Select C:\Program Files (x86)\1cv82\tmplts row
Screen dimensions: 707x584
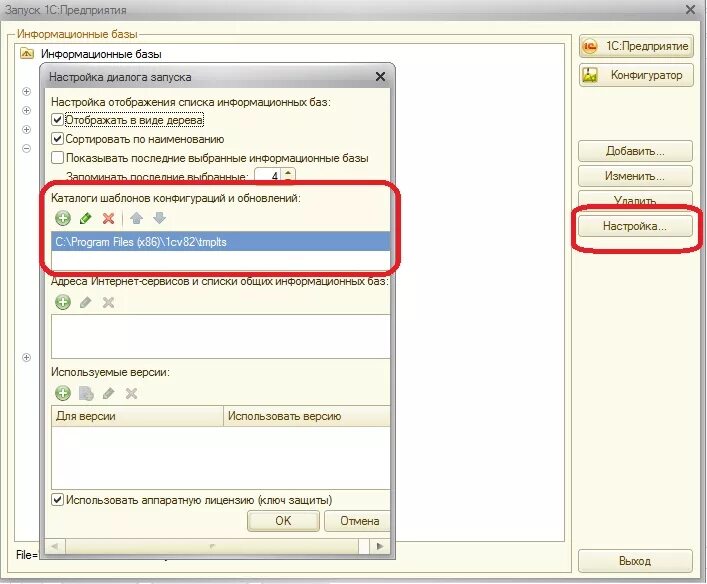pos(220,242)
